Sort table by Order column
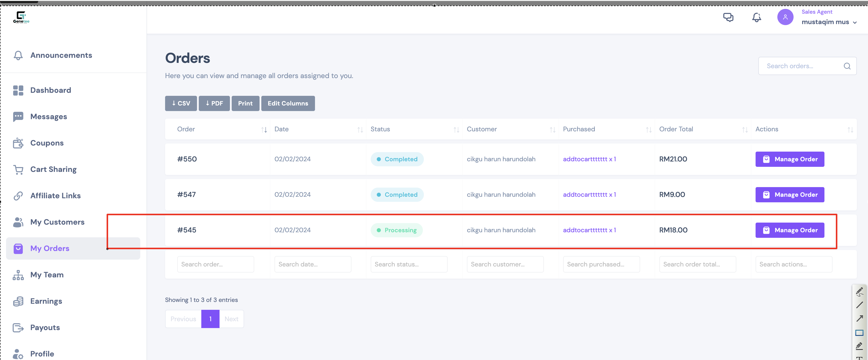 tap(264, 130)
